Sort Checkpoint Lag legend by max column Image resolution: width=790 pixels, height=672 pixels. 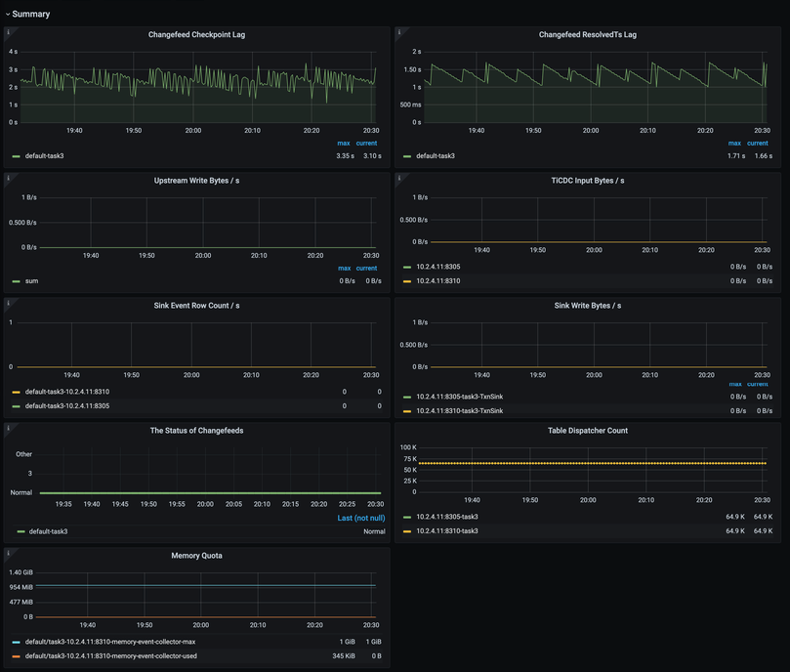click(x=343, y=144)
